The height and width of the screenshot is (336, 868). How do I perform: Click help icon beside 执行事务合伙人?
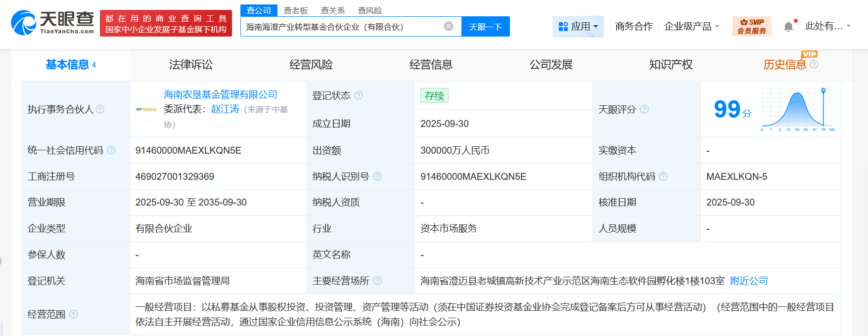click(100, 109)
